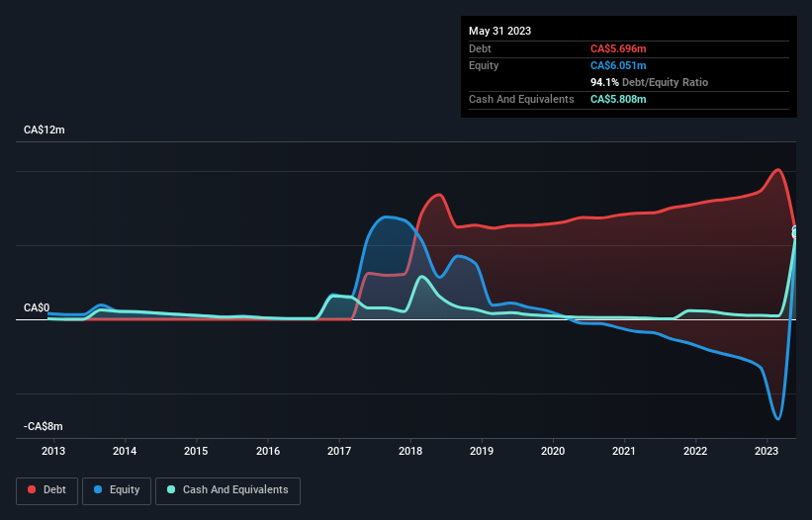
Task: Click the teal Cash And Equivalents legend dot
Action: pyautogui.click(x=171, y=489)
